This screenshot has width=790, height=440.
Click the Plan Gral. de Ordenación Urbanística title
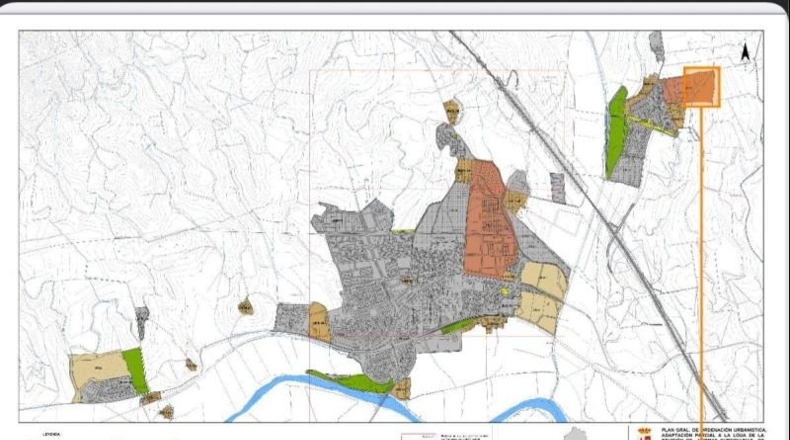tap(714, 430)
